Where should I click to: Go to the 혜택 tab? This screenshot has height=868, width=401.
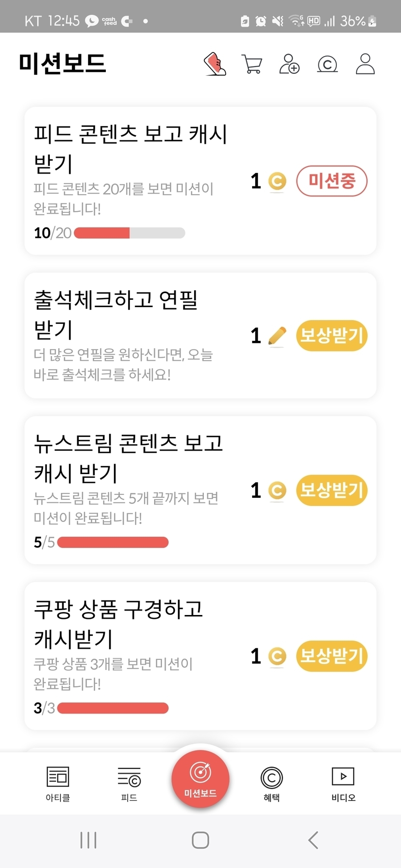272,783
